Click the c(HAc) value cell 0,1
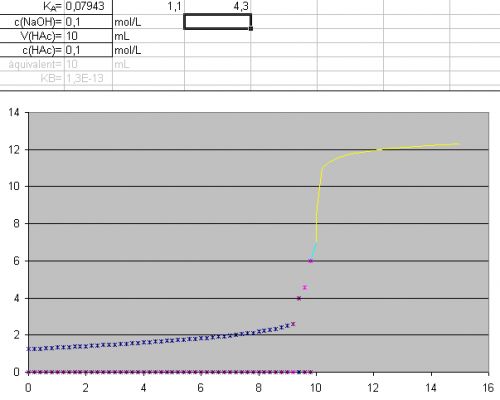Screen dimensions: 500x400 [88, 50]
